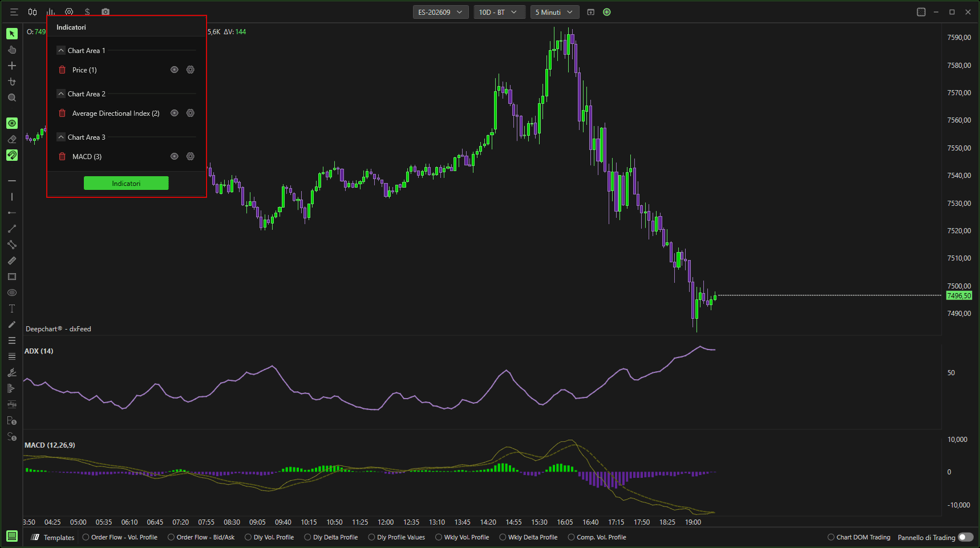
Task: Toggle drawings visibility eye in left toolbar
Action: click(12, 123)
